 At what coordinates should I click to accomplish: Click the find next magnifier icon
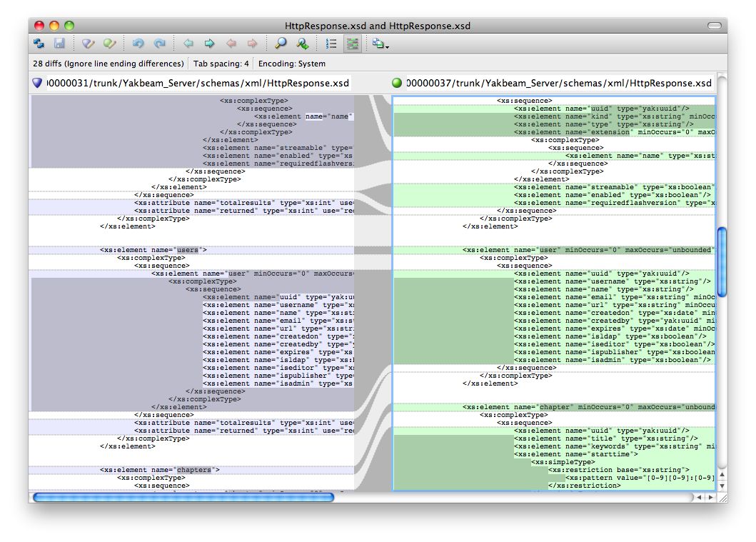click(302, 44)
